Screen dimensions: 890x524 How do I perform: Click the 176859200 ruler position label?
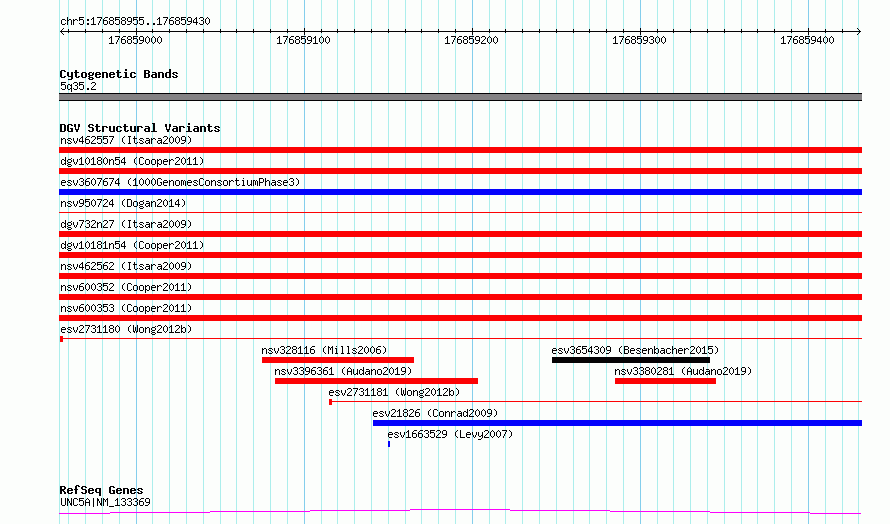(471, 40)
